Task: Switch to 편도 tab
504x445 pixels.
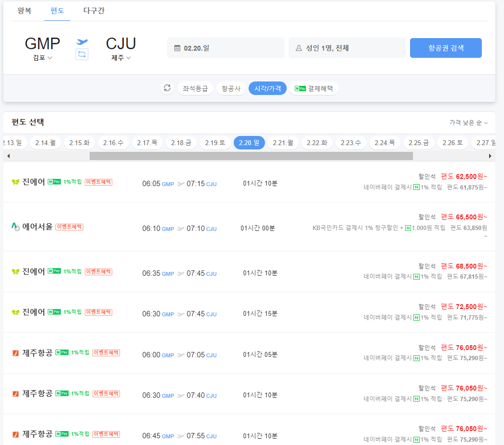Action: pos(57,11)
